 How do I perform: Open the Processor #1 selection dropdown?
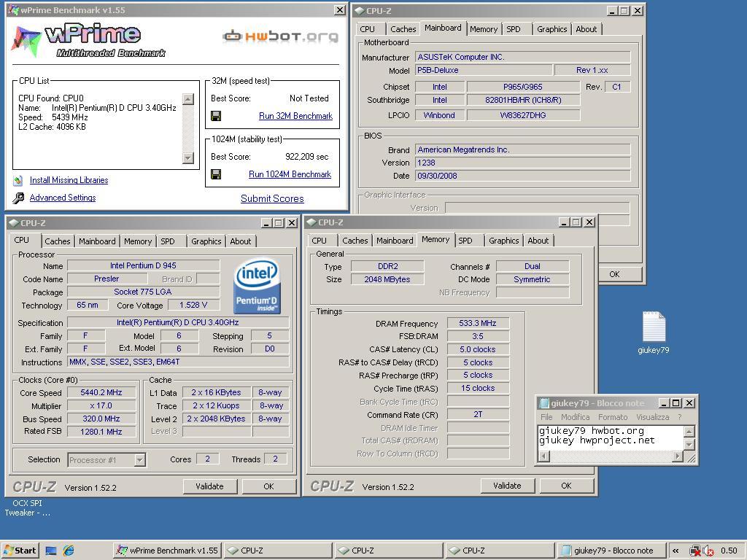pos(139,460)
